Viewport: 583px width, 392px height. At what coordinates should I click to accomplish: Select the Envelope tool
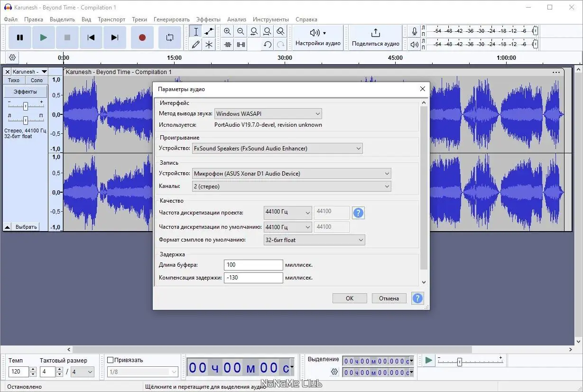coord(209,32)
